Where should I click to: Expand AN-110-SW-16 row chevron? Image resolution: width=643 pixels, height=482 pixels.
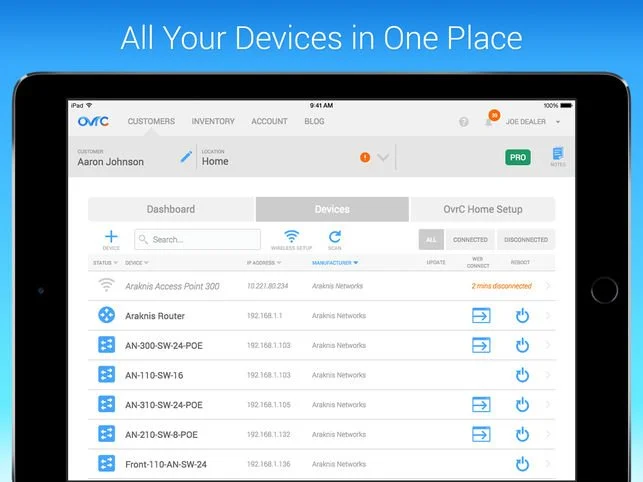(548, 375)
